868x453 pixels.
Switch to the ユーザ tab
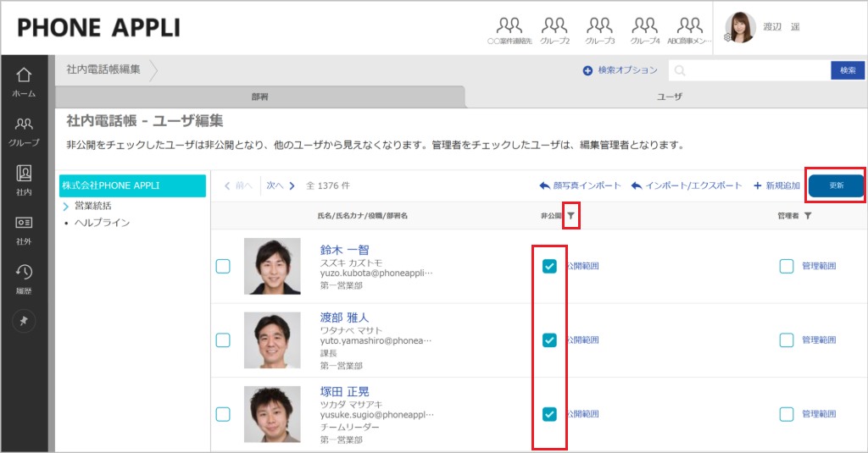tap(670, 97)
